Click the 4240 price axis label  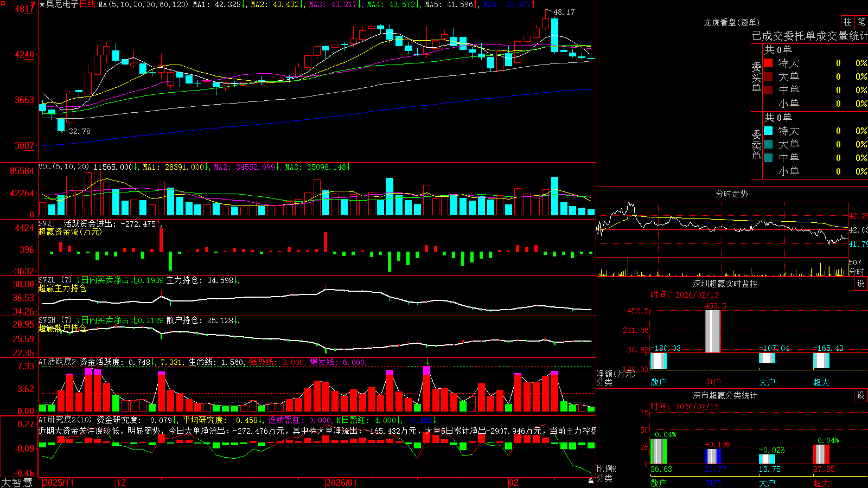click(24, 54)
